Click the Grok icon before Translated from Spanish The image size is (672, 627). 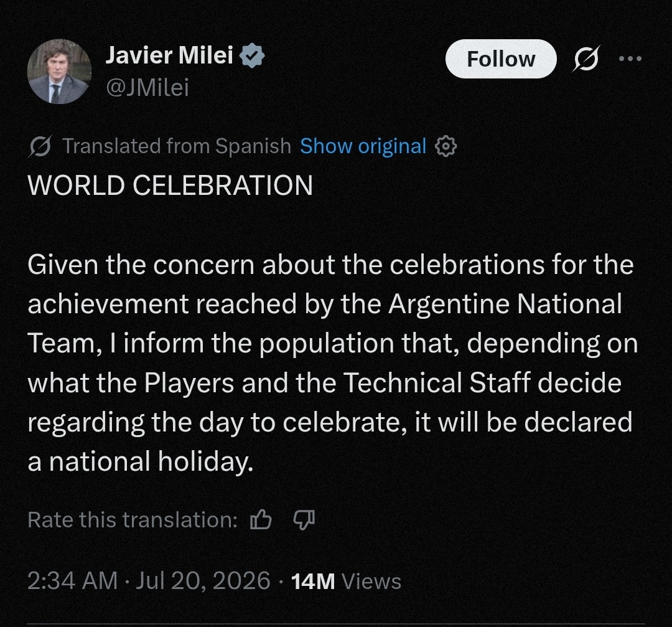(x=40, y=146)
